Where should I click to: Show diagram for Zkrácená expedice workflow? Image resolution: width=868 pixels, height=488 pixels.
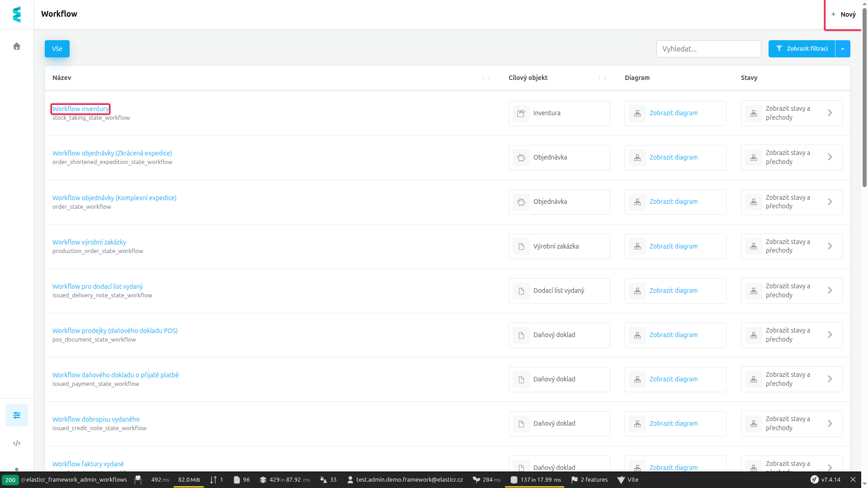(674, 157)
